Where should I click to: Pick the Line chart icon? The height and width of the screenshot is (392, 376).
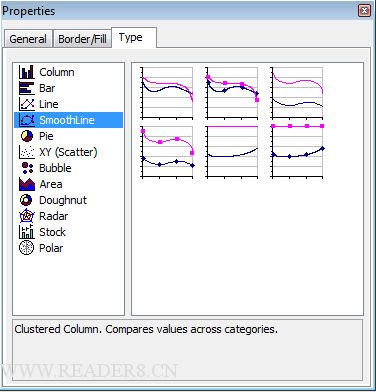[x=27, y=104]
